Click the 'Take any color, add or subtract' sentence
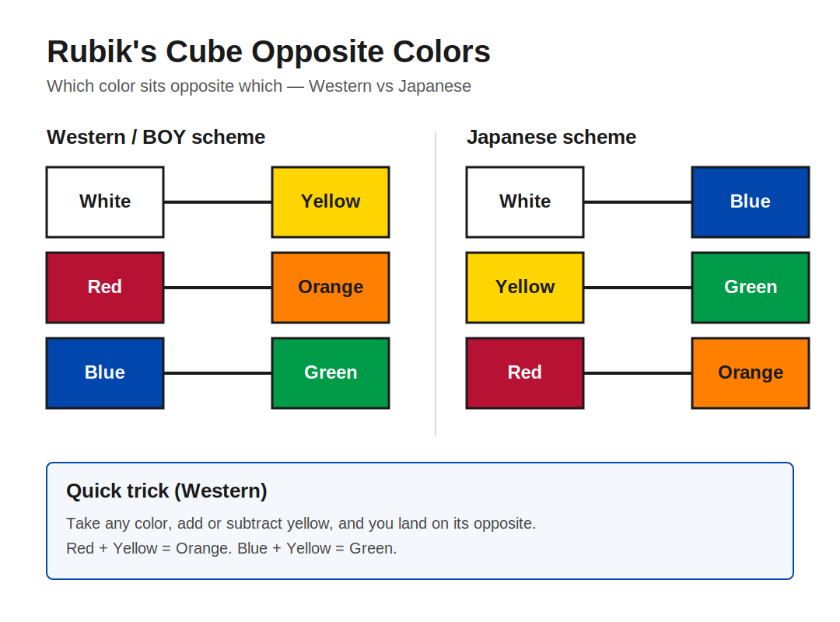This screenshot has height=622, width=840. [x=301, y=523]
